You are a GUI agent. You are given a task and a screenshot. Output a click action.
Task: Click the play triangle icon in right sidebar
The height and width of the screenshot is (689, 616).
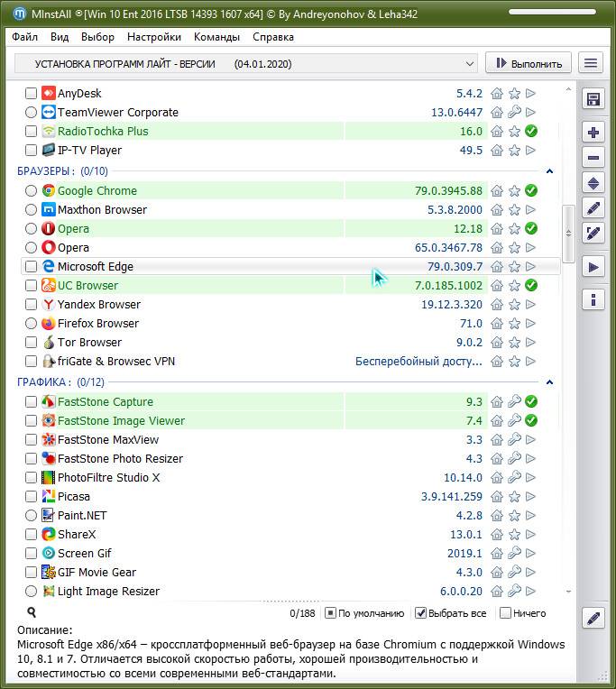593,267
